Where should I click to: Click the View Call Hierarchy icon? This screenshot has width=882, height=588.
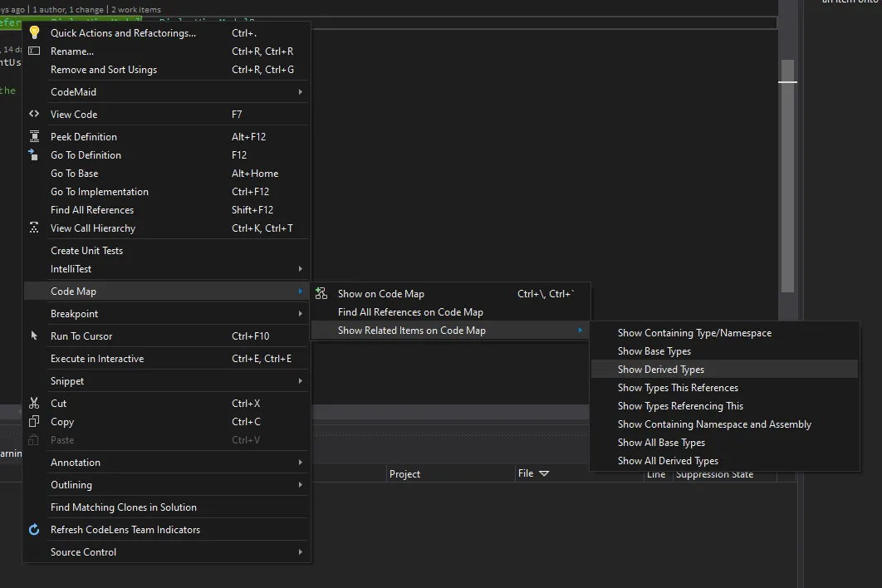(34, 228)
